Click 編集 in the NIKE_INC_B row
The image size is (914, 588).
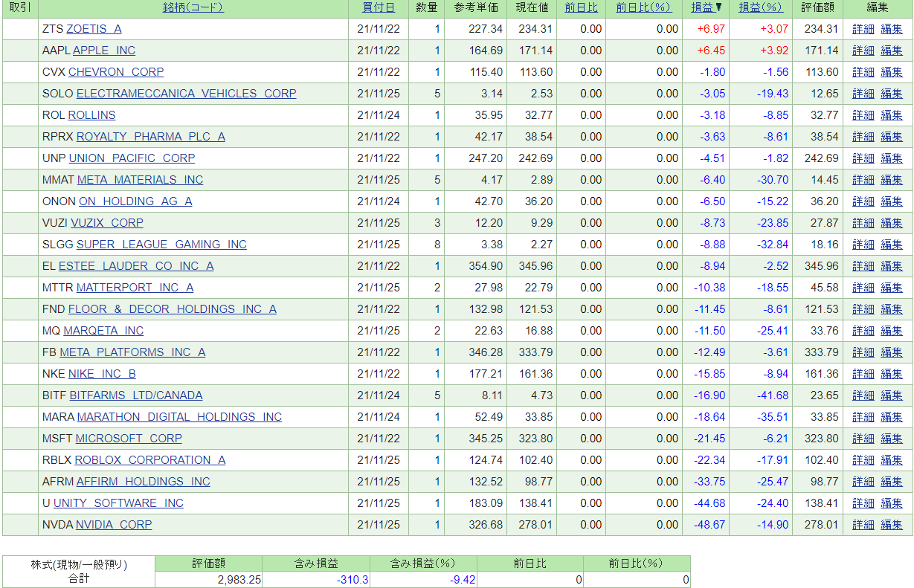[x=892, y=374]
